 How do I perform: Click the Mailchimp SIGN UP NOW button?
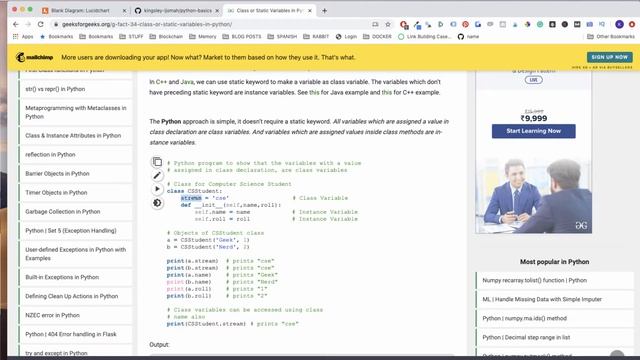(610, 57)
